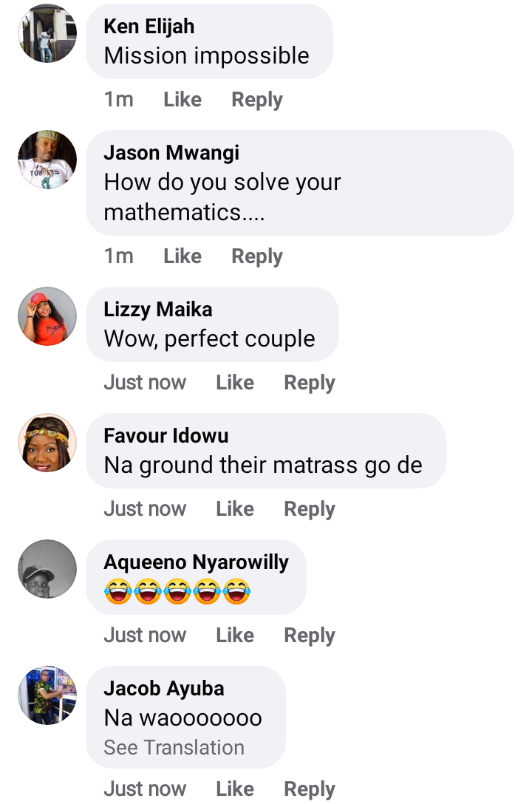Tap Favour Idowu's avatar

[47, 443]
